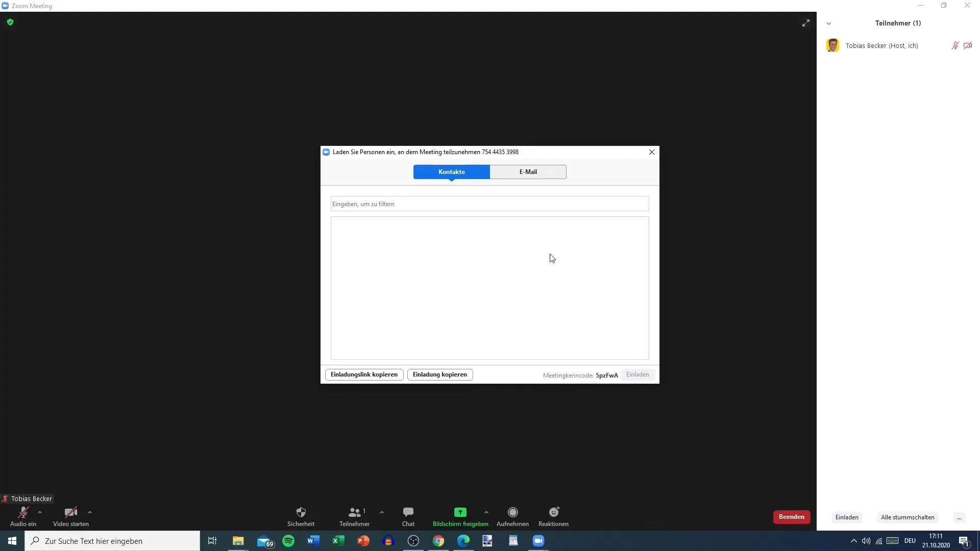Open Audacity headphones icon on taskbar

[x=388, y=541]
